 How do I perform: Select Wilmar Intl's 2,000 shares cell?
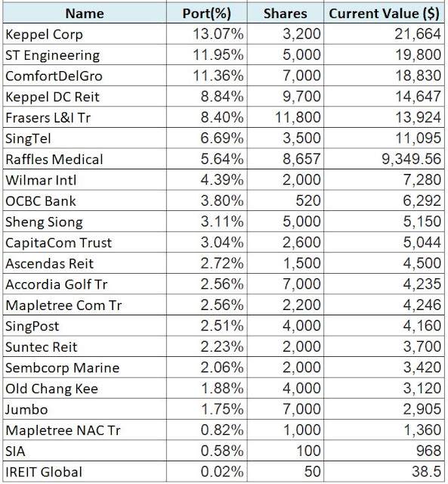286,180
